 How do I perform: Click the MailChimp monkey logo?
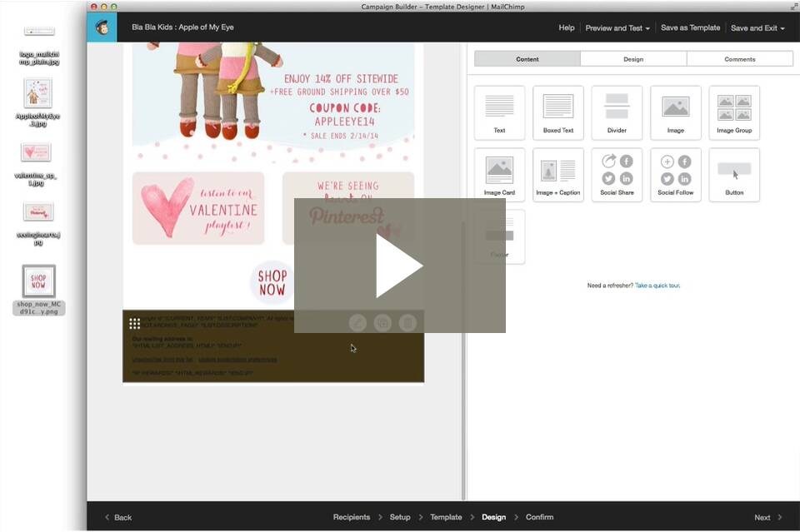click(102, 27)
